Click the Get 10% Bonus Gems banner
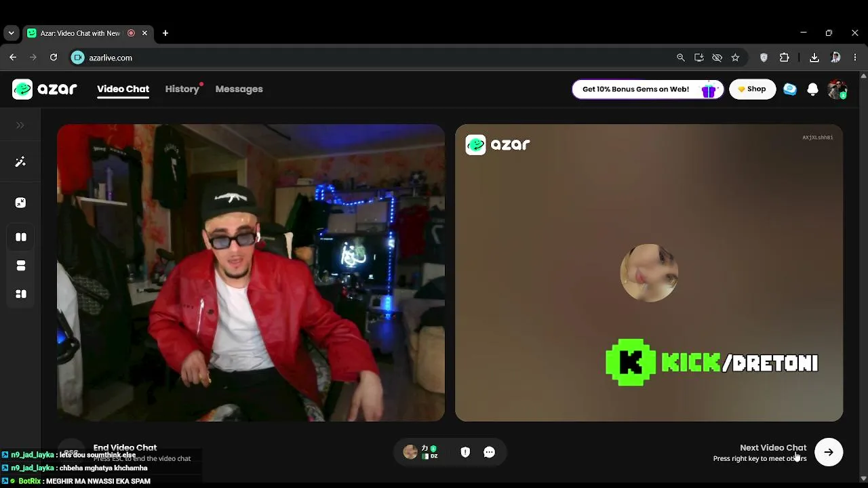 click(648, 89)
